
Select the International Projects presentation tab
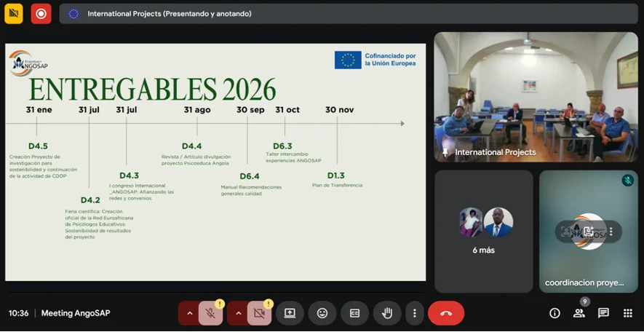pos(169,13)
